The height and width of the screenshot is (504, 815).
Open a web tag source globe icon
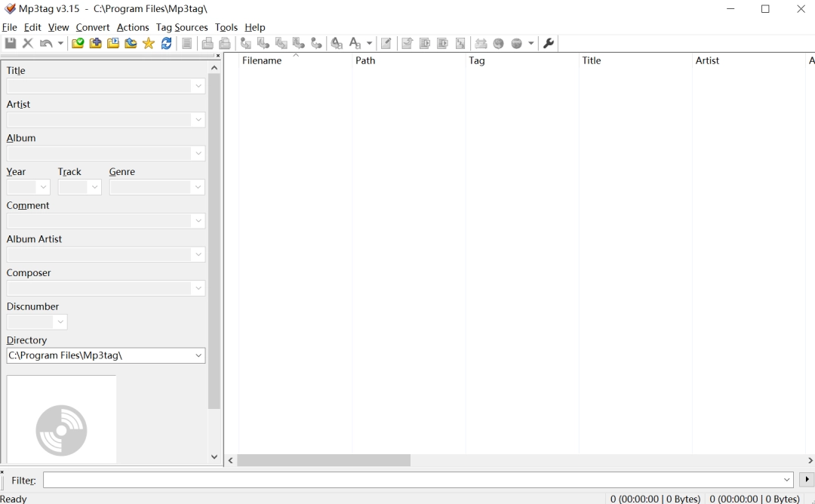[498, 43]
